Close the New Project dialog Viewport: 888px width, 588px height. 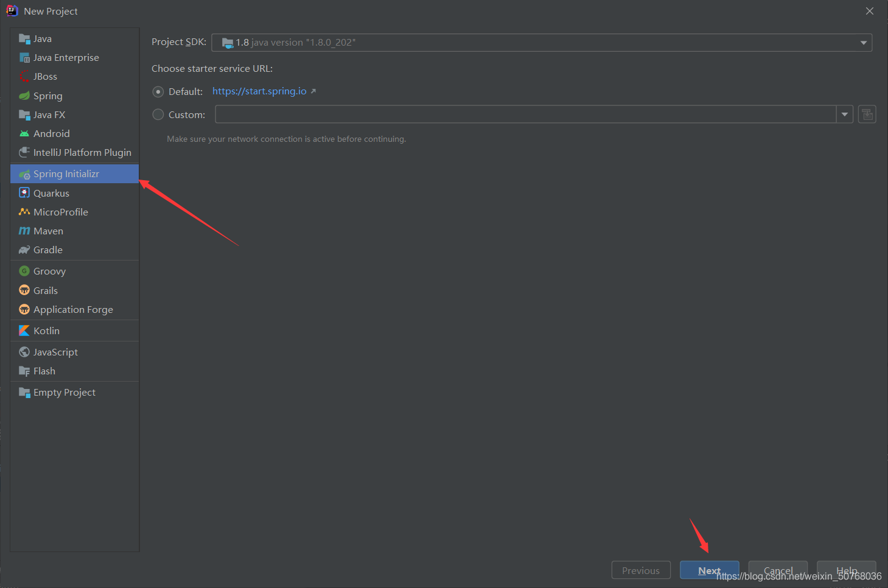click(870, 11)
